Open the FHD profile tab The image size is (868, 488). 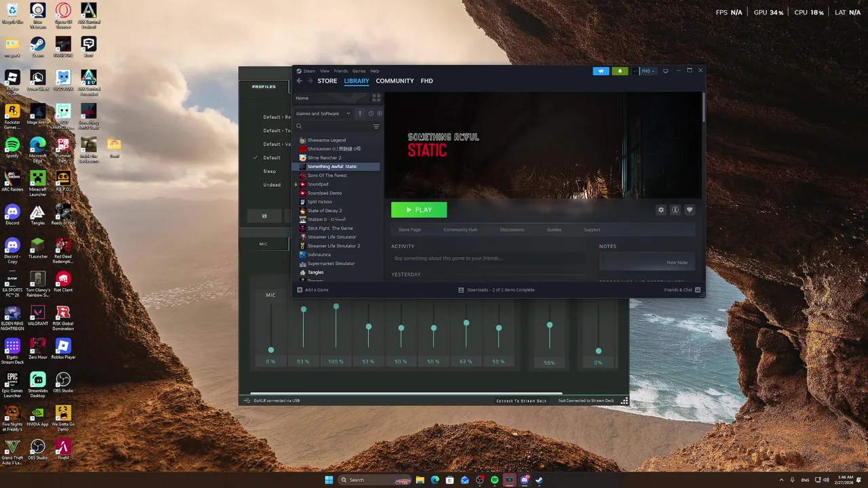[427, 81]
